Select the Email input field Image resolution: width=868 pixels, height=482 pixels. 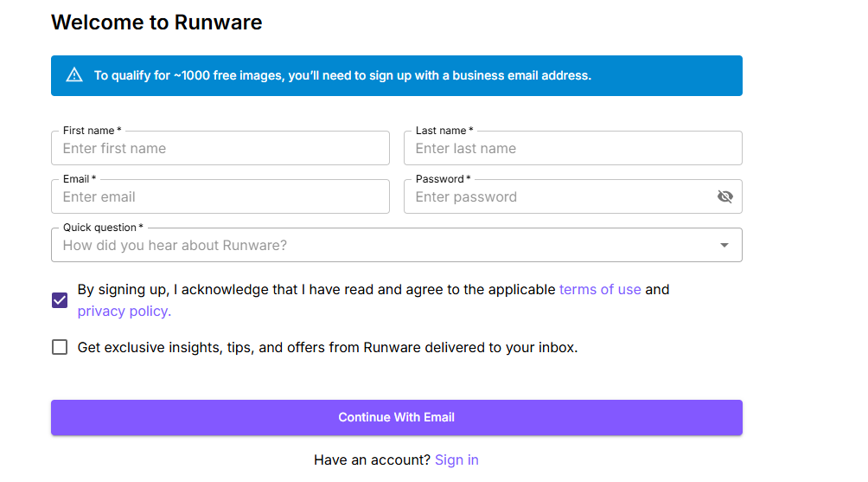tap(220, 196)
